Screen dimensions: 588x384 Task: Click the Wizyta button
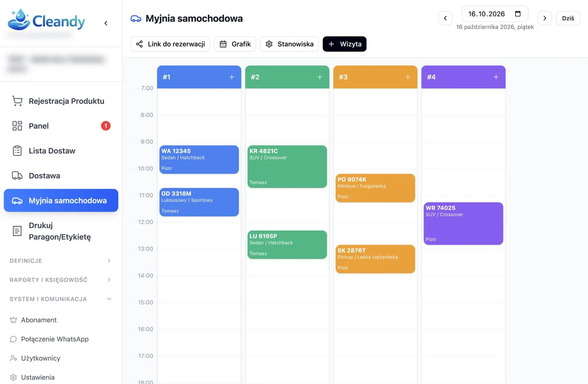344,44
